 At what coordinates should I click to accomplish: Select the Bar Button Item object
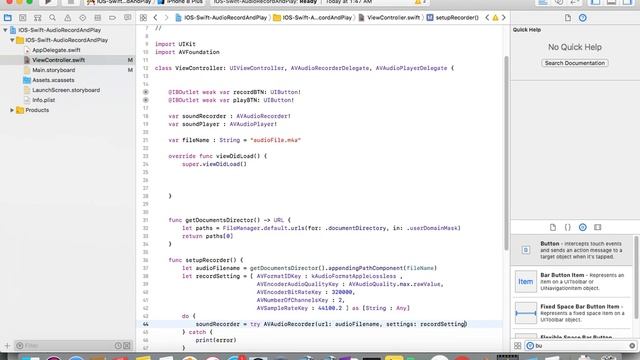point(571,282)
